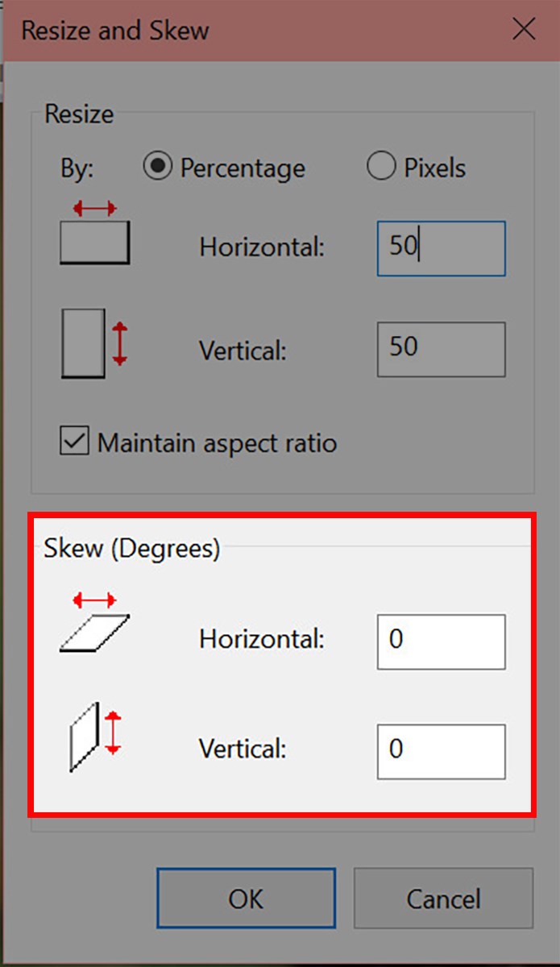Image resolution: width=560 pixels, height=967 pixels.
Task: Click the Skew (Degrees) group heading
Action: [x=131, y=549]
